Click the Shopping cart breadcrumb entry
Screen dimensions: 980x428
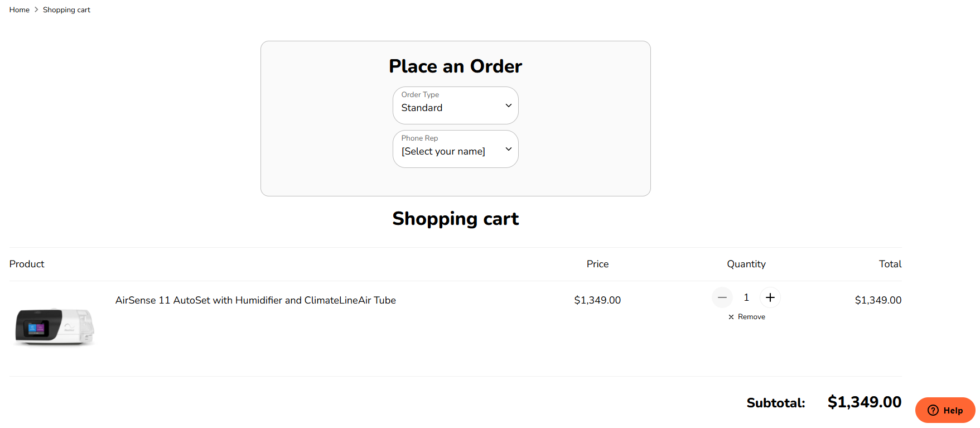tap(66, 9)
